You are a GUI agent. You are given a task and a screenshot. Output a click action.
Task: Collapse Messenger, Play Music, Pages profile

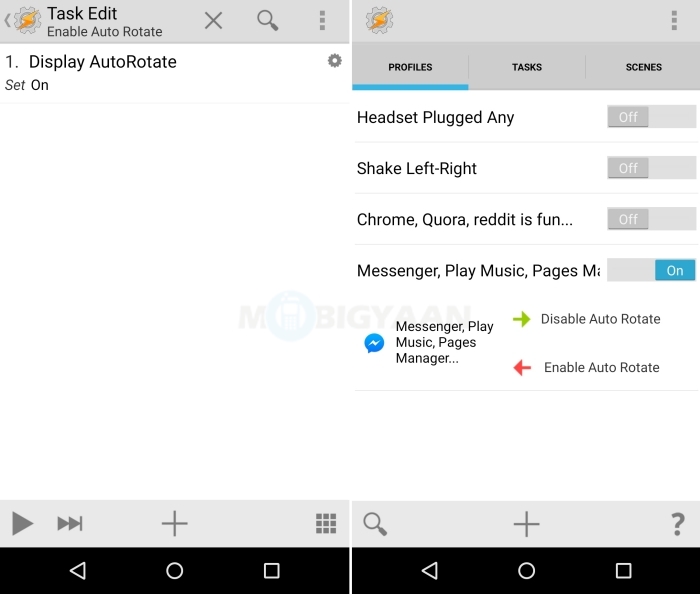(479, 270)
